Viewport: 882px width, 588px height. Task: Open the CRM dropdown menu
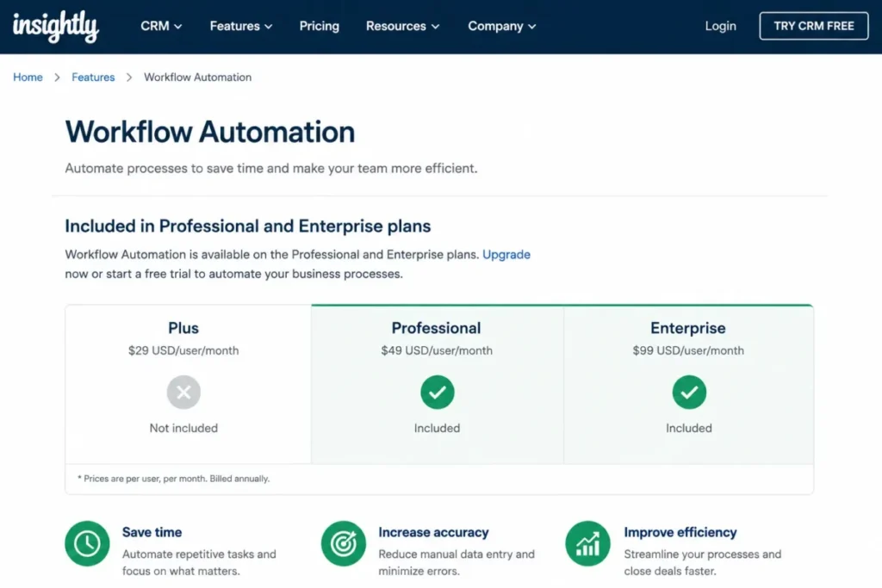(x=161, y=27)
